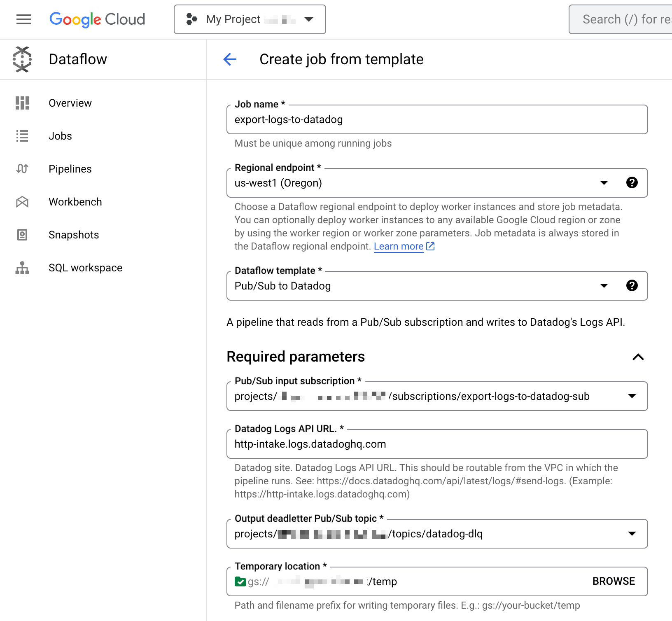Click the Overview dashboard icon

coord(22,103)
